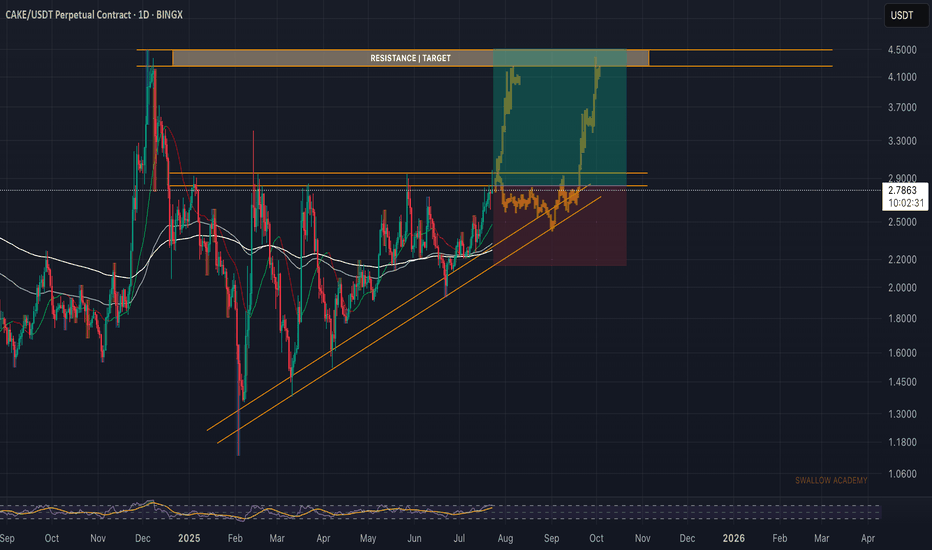Click the 1.0600 price axis label
The image size is (932, 550).
click(902, 474)
